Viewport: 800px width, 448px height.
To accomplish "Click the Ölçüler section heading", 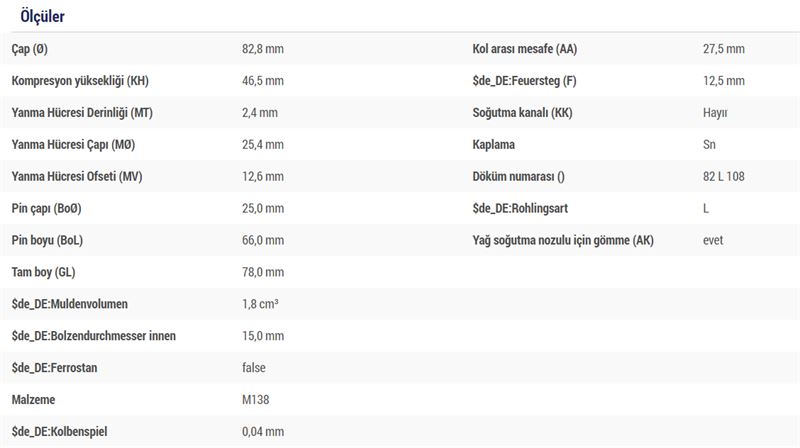I will click(x=42, y=16).
